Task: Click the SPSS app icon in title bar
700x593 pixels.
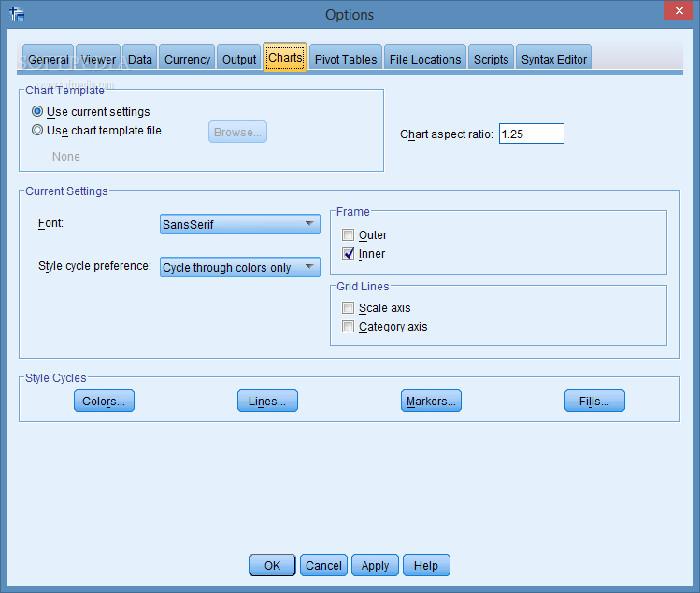Action: (17, 13)
